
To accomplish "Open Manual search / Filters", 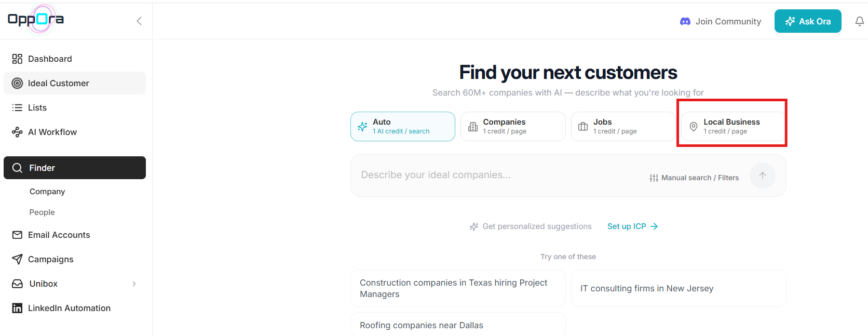I will 694,178.
